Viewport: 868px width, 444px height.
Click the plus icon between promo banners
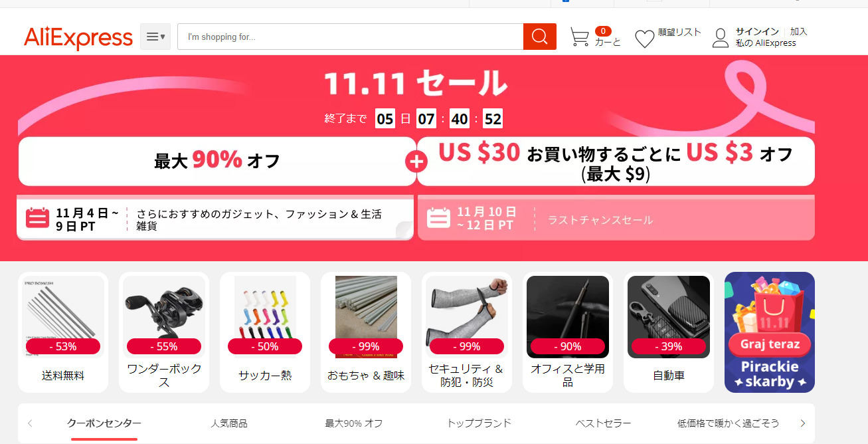(x=416, y=162)
